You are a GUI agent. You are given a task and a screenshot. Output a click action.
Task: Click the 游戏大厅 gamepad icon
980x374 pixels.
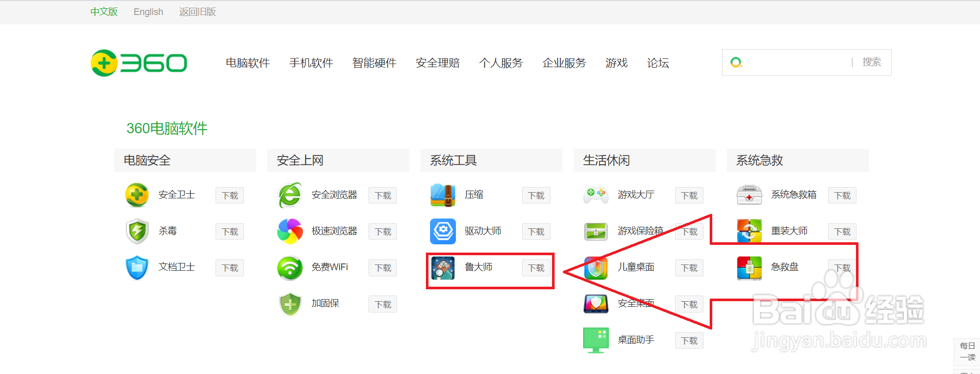[x=596, y=195]
